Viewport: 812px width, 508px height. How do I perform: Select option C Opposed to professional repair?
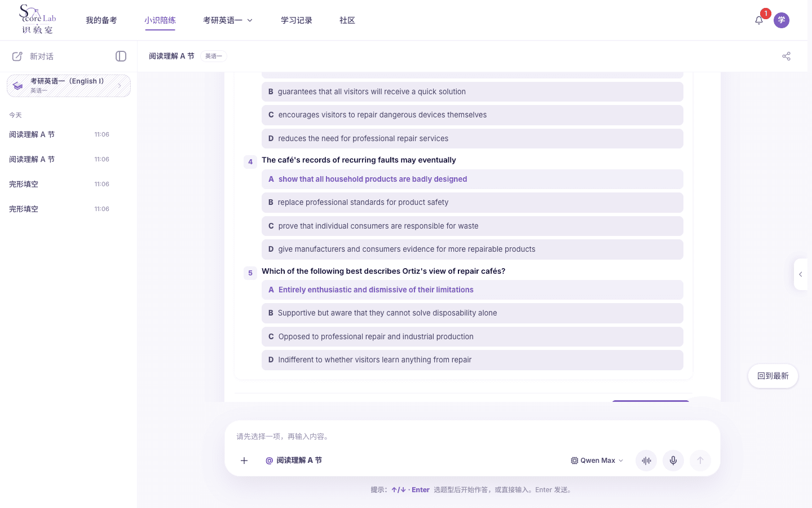(x=473, y=337)
